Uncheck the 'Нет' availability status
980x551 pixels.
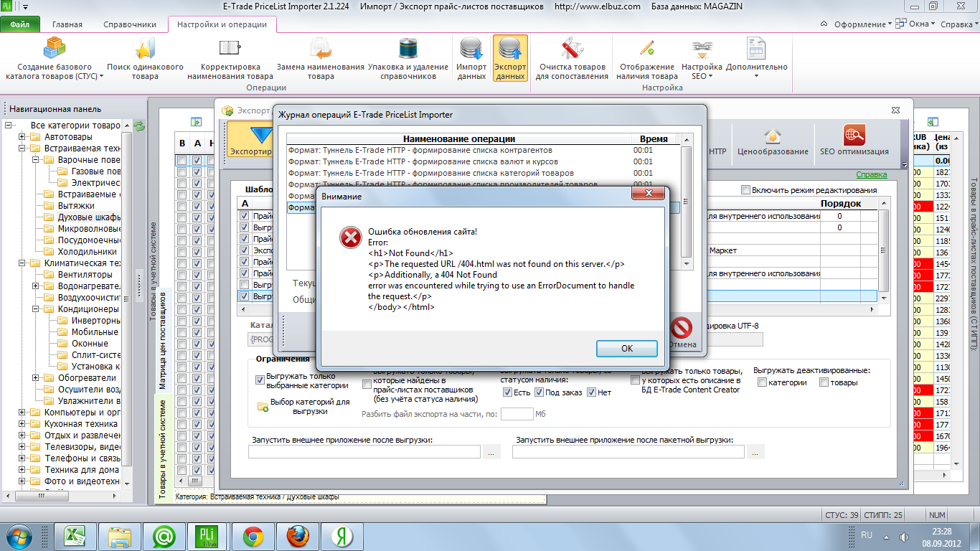[592, 392]
